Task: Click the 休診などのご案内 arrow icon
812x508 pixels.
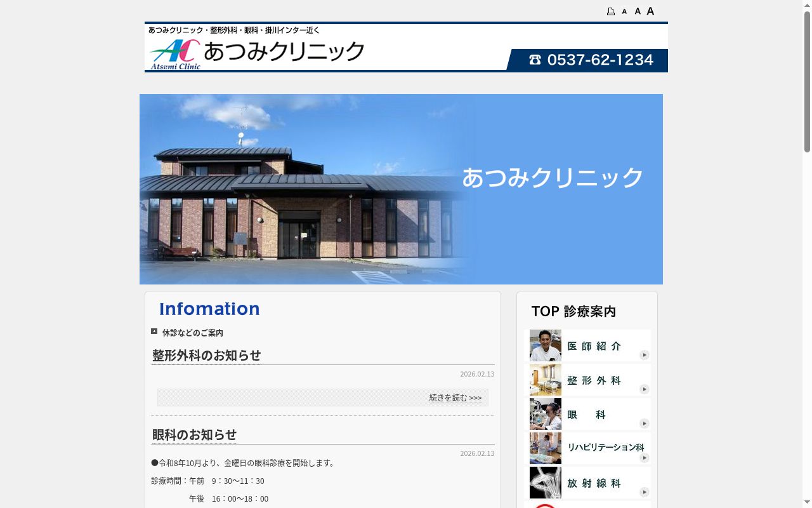Action: point(154,331)
